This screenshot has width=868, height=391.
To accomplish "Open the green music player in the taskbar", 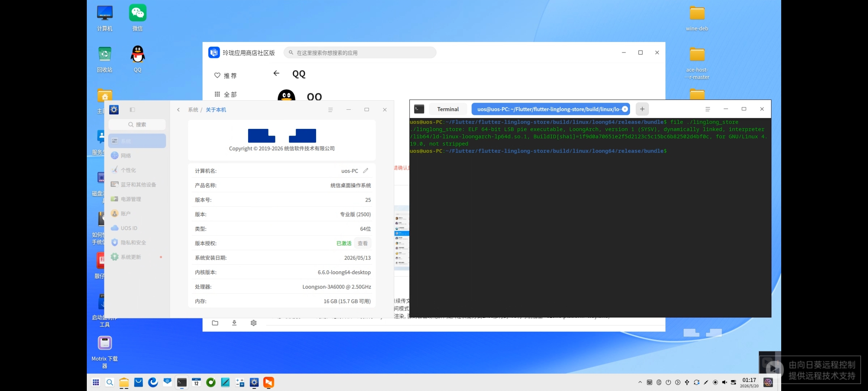I will pos(211,382).
